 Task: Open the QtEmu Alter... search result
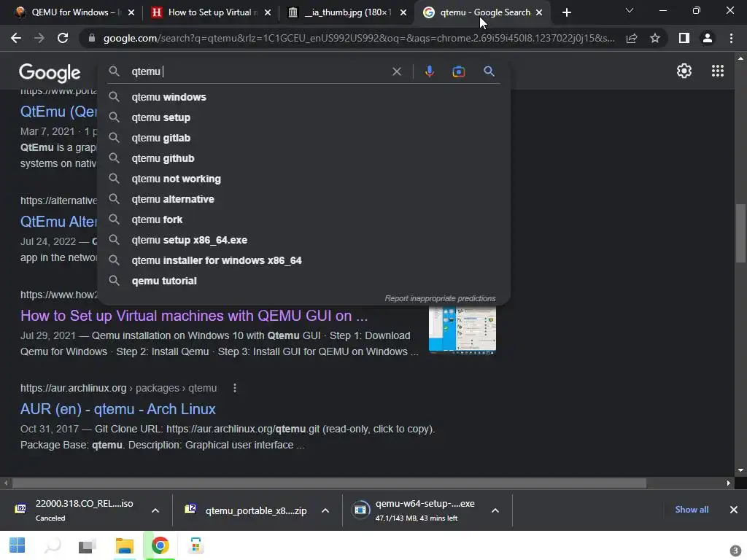click(x=58, y=222)
